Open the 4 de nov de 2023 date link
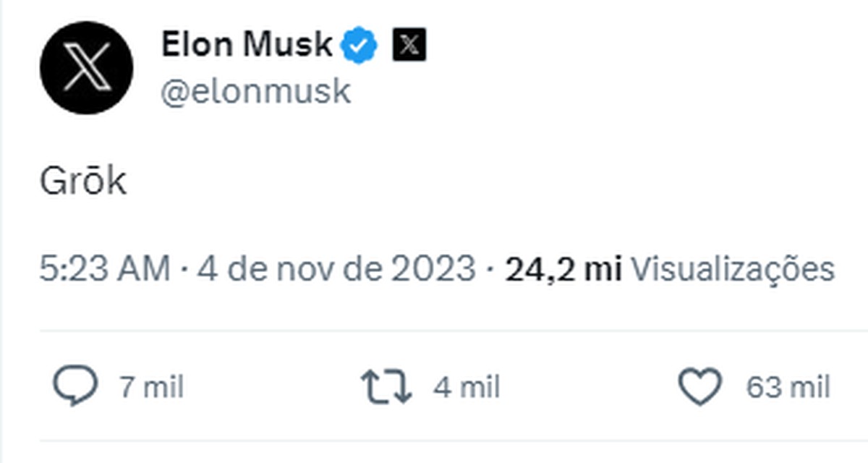This screenshot has width=868, height=463. click(x=336, y=270)
